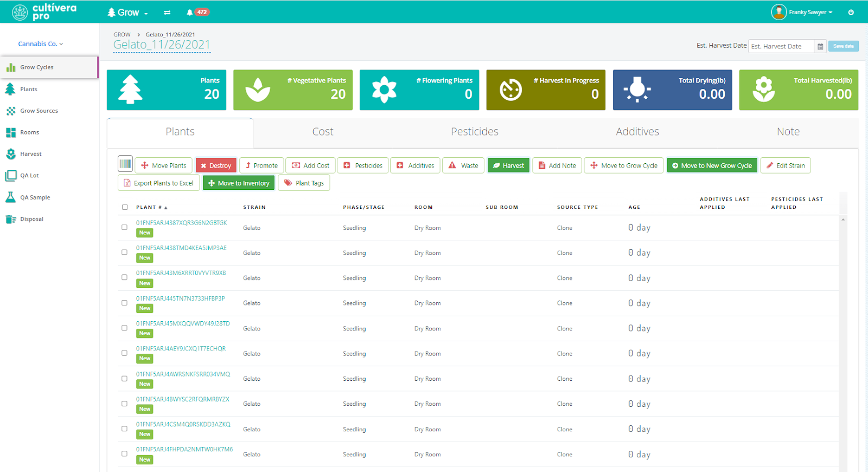Click the Add Cost button
Screen dimensions: 868x472
click(311, 165)
